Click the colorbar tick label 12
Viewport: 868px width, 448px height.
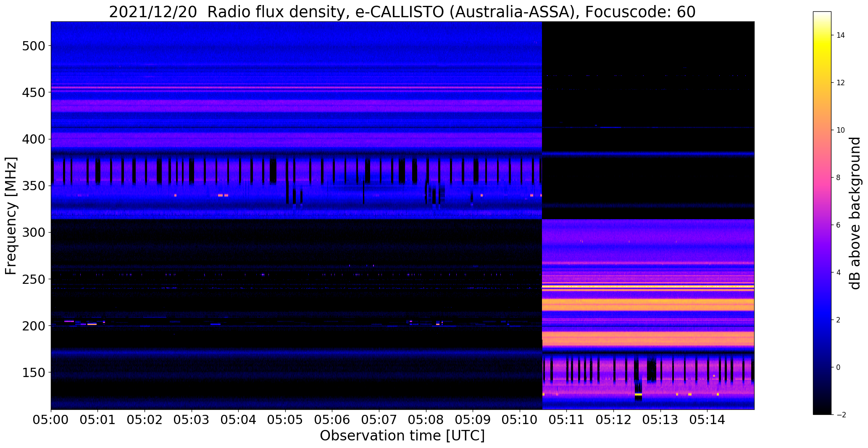tap(841, 83)
